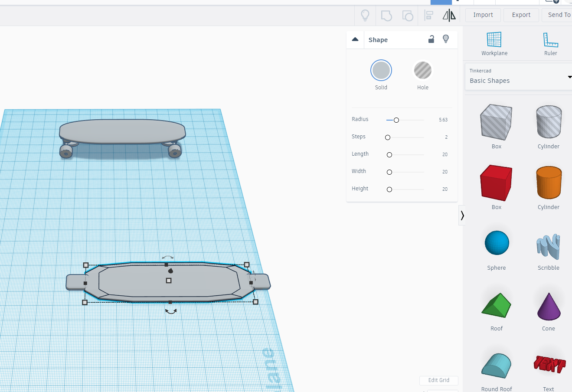Click the Ungroup shapes icon

(x=408, y=16)
